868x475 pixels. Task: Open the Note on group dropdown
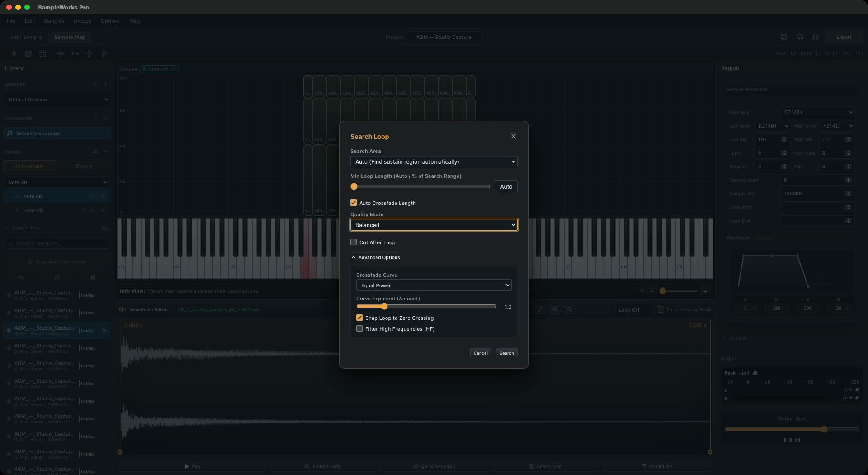tap(57, 182)
